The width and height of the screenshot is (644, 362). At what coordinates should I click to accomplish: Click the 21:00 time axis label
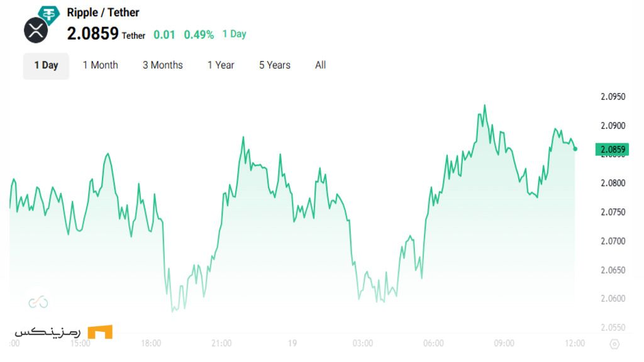coord(222,343)
